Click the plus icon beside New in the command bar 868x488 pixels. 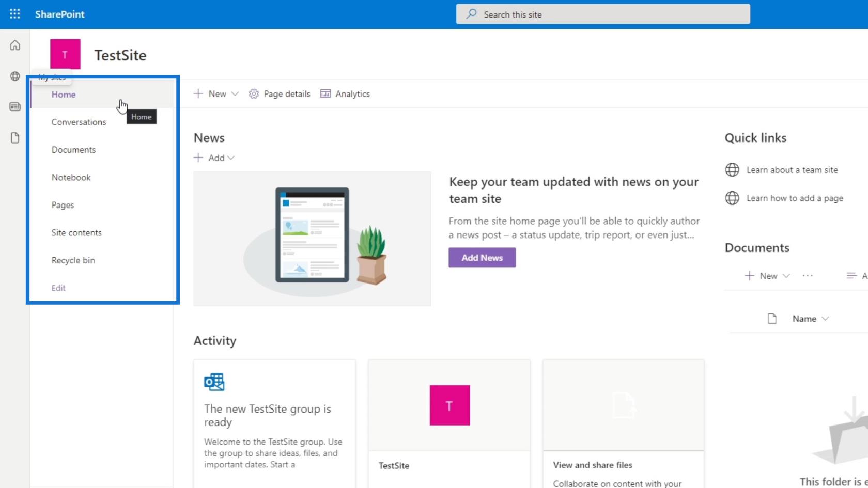click(x=198, y=93)
